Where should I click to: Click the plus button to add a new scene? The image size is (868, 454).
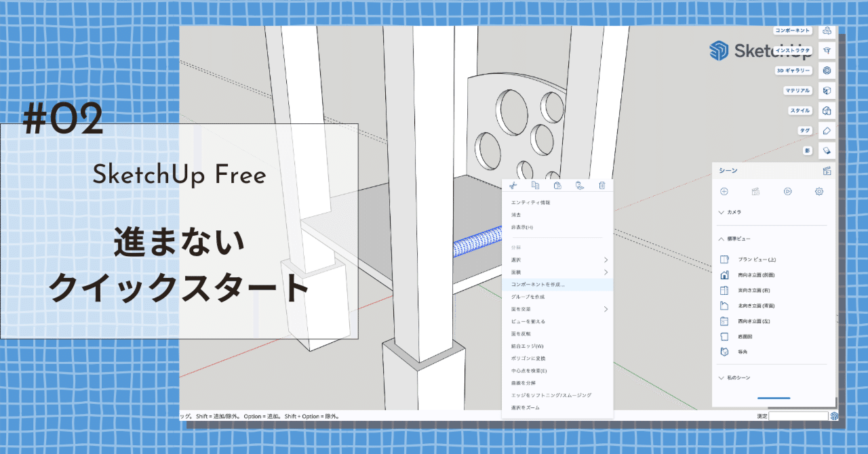coord(726,192)
